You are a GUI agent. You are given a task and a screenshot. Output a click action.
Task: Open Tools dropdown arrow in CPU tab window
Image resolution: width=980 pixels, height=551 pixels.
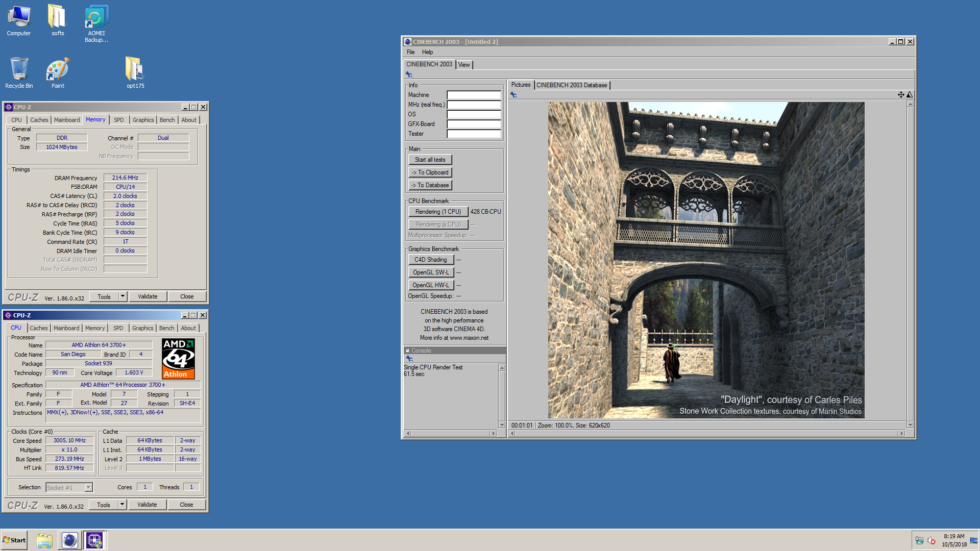click(122, 505)
